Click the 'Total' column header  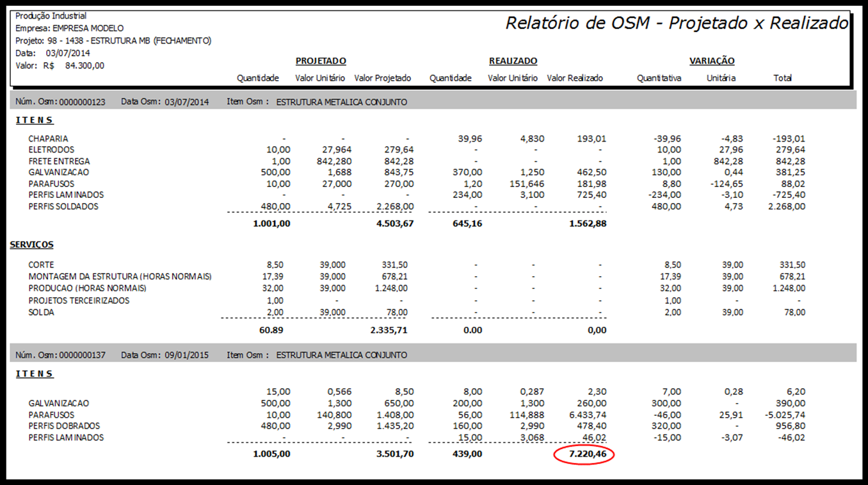point(782,78)
